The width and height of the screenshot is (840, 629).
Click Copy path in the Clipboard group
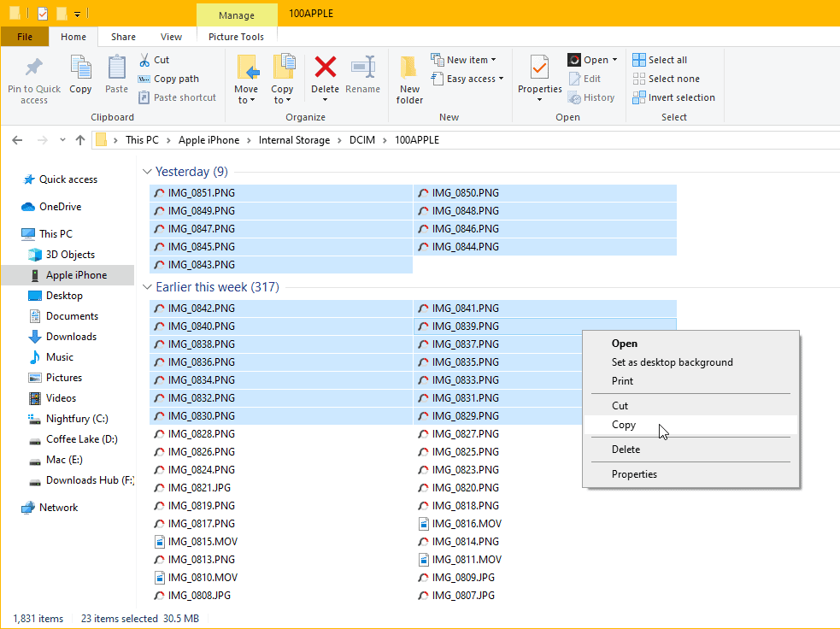[176, 79]
